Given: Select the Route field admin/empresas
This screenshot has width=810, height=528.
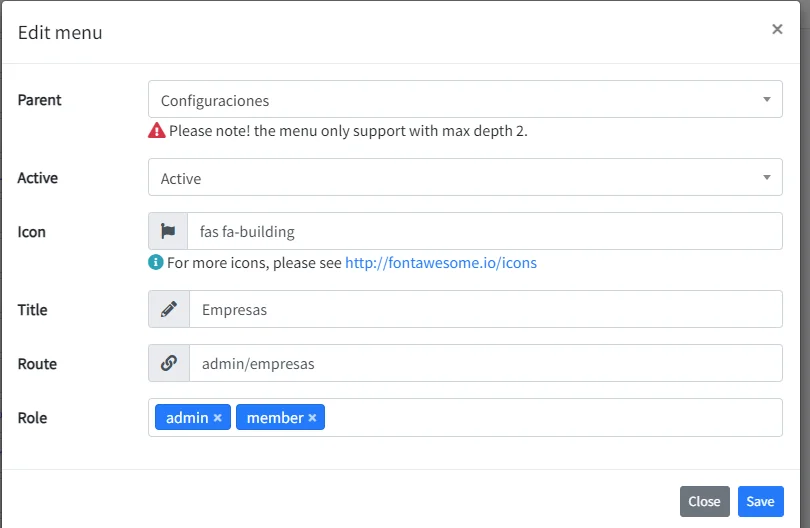Looking at the screenshot, I should click(486, 363).
